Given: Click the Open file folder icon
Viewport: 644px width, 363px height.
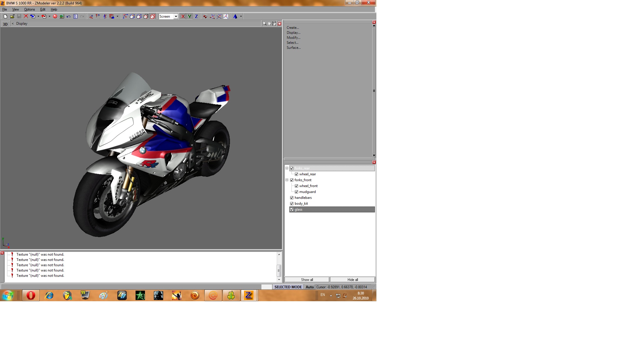Looking at the screenshot, I should tap(12, 16).
